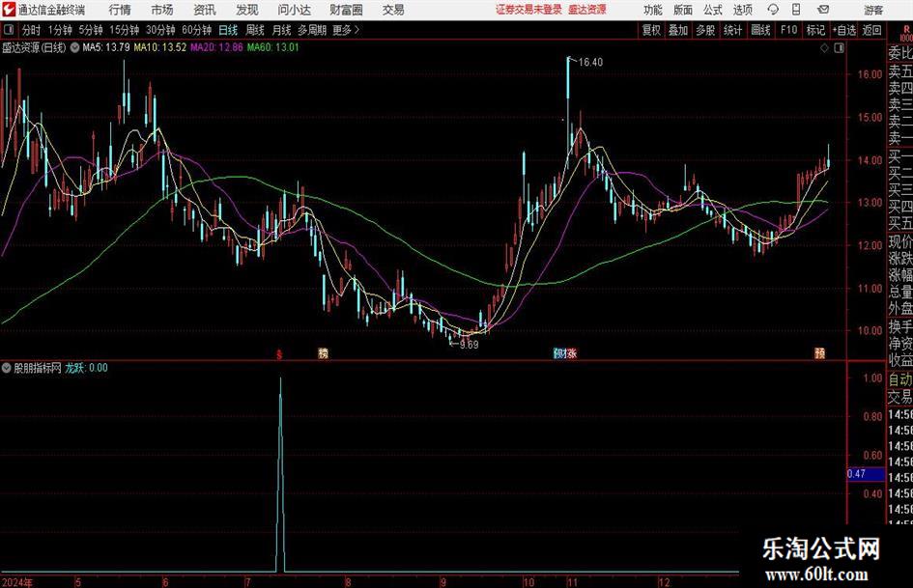Click the 16.40 high price label
This screenshot has height=588, width=913.
590,63
